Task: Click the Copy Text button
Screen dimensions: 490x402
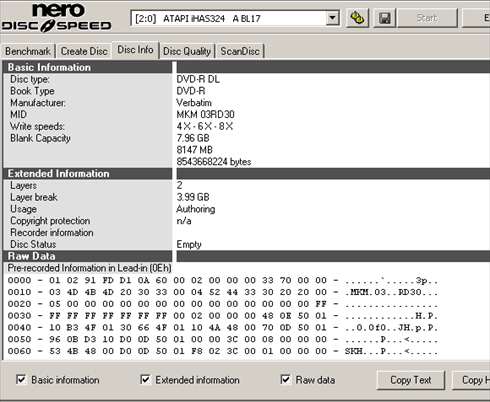Action: coord(411,380)
